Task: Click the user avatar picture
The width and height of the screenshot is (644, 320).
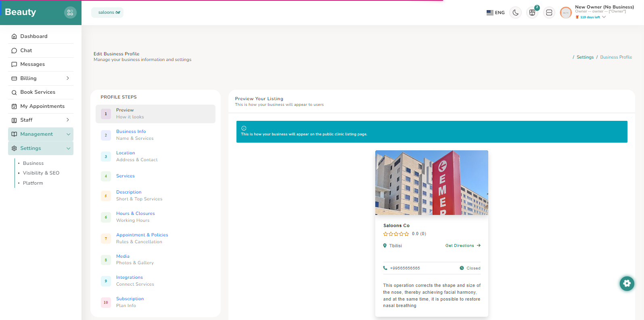Action: coord(566,13)
